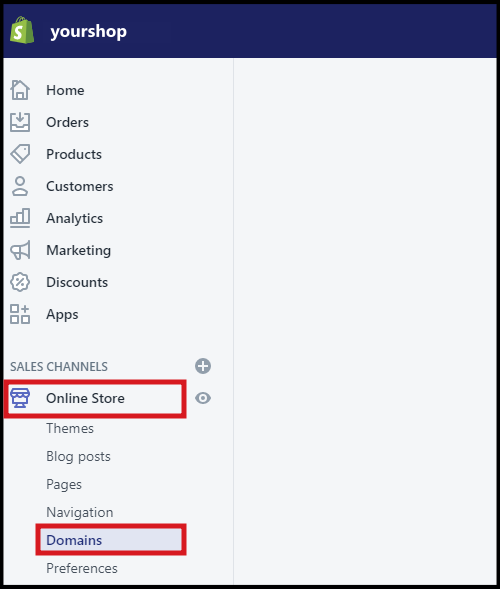Click the yourshop store name
This screenshot has width=500, height=589.
click(x=89, y=32)
